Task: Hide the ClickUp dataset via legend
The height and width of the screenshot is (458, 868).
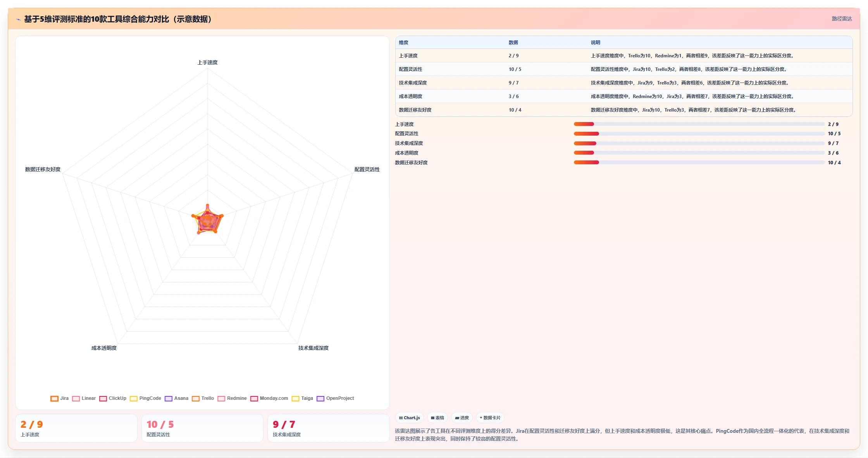Action: click(x=113, y=398)
